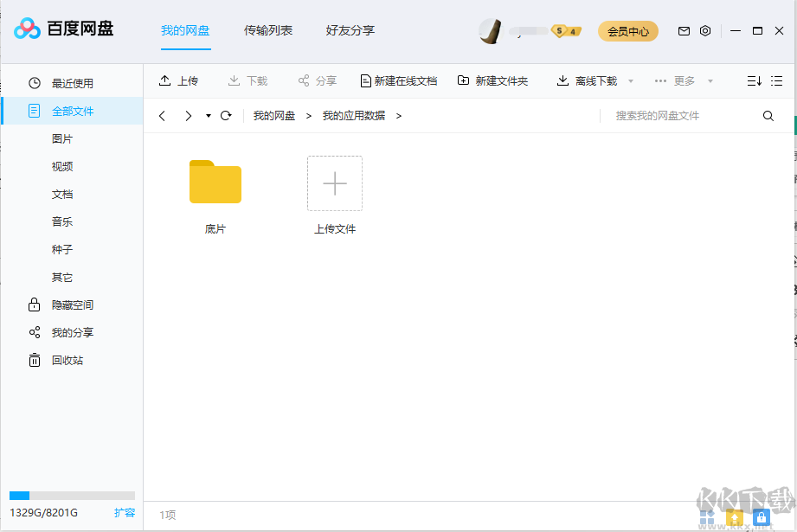Toggle the sort order icon

point(753,80)
